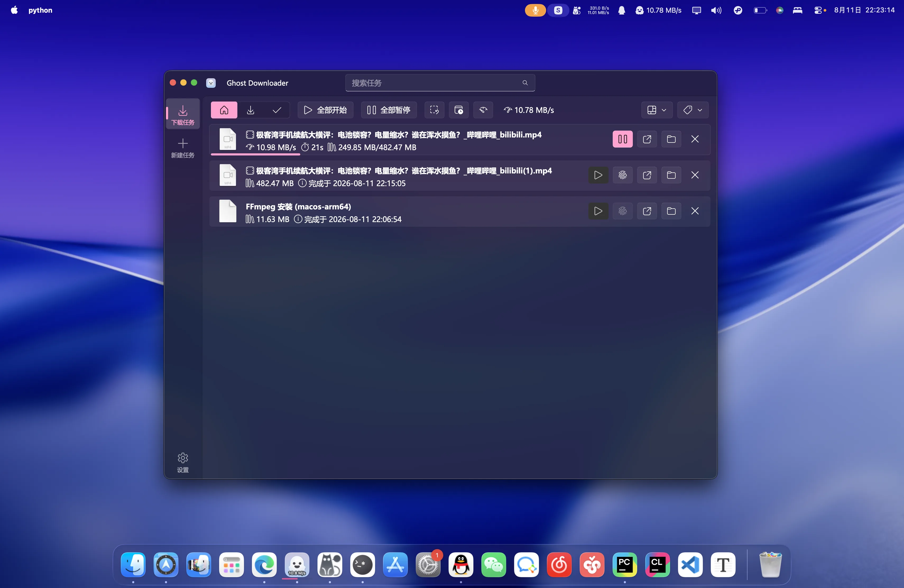Open the Trash in the Dock
Screen dimensions: 904x588
[770, 565]
